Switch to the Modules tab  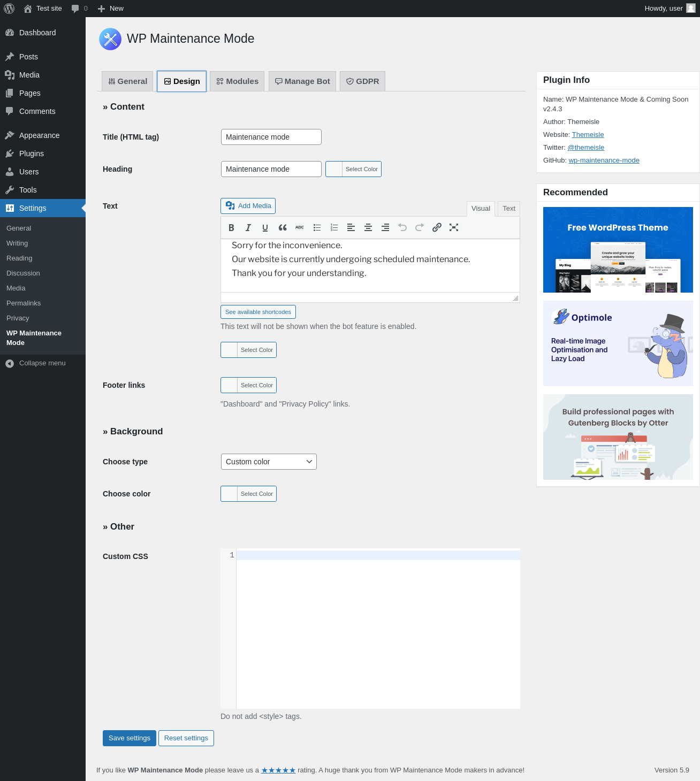tap(237, 81)
